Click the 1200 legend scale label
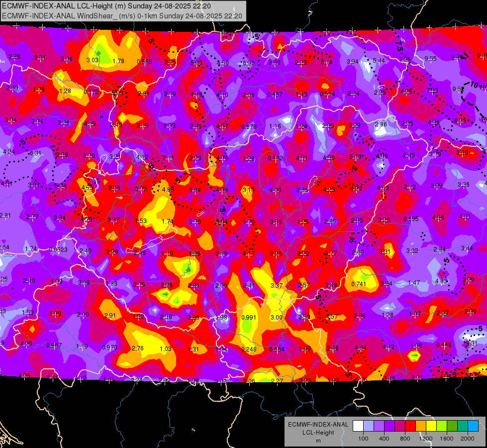The width and height of the screenshot is (487, 448). 426,439
